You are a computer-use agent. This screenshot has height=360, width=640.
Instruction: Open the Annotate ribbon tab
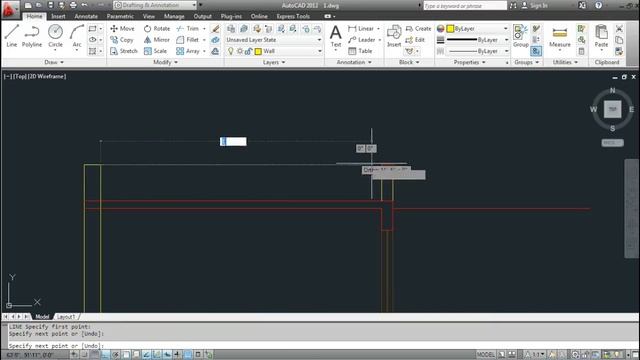pos(86,16)
